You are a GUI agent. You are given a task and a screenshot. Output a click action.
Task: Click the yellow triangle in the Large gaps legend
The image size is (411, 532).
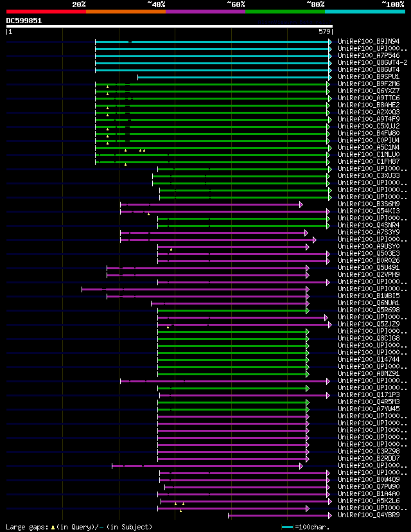pos(53,528)
